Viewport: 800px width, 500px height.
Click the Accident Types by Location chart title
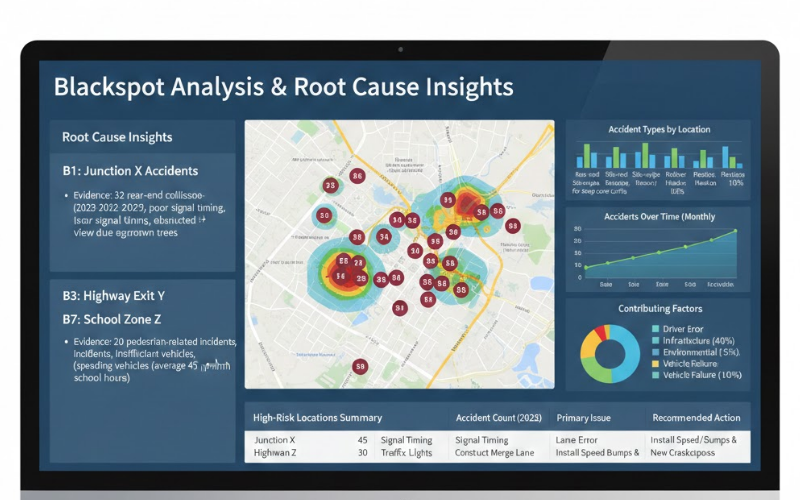[x=659, y=130]
